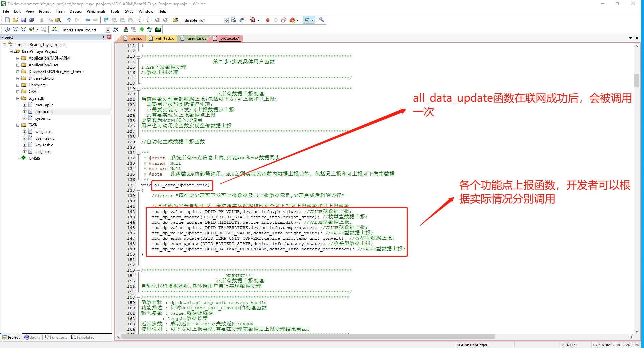This screenshot has width=644, height=348.
Task: Select key_task.c in the project tree
Action: (44, 145)
